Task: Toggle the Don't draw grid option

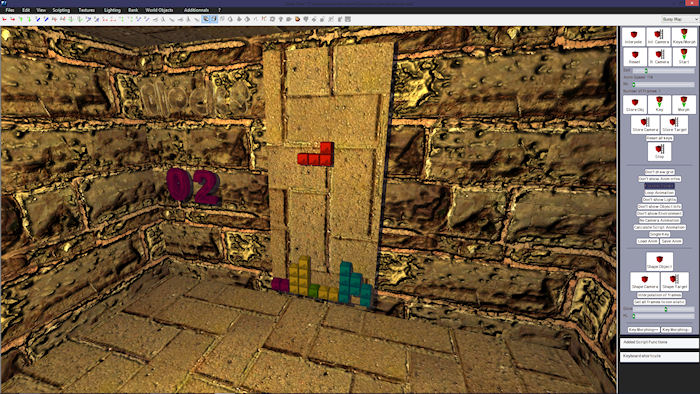Action: pos(659,172)
